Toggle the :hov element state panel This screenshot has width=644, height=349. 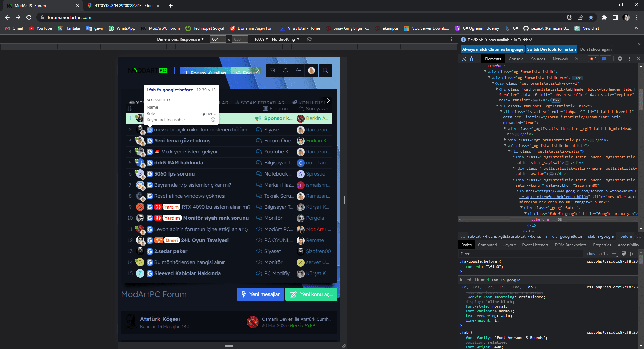point(591,254)
